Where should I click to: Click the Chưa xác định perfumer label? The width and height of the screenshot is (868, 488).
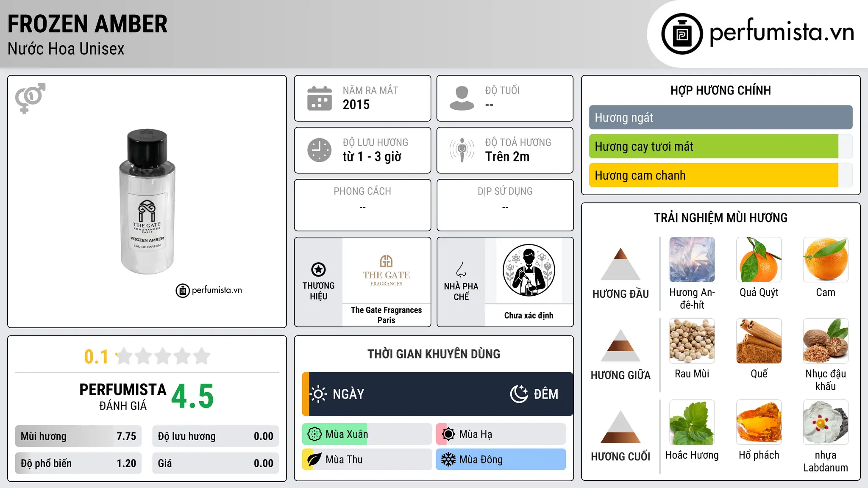point(529,316)
